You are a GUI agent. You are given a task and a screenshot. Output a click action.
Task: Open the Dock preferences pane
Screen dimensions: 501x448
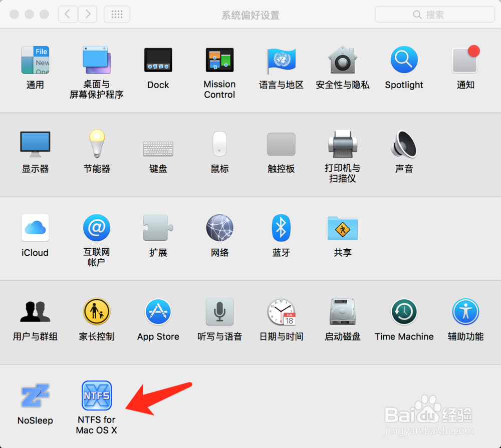click(158, 60)
